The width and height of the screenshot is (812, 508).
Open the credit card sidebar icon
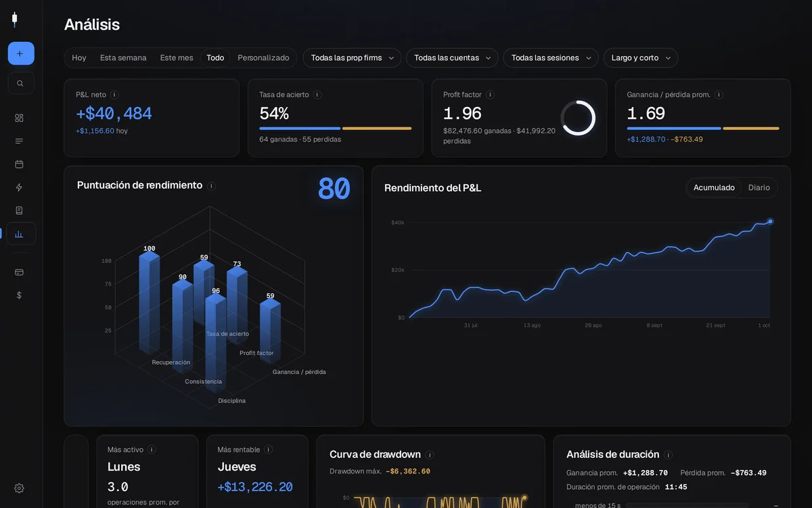point(19,272)
